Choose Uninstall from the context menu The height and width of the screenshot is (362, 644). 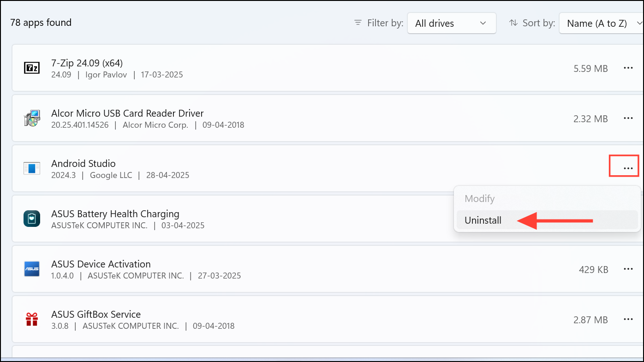tap(547, 220)
